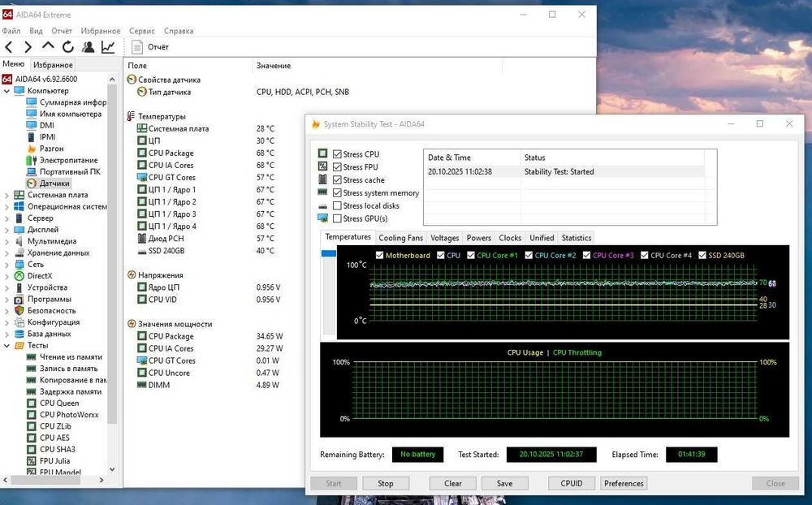
Task: Click the FPU Julia benchmark icon
Action: [x=32, y=461]
